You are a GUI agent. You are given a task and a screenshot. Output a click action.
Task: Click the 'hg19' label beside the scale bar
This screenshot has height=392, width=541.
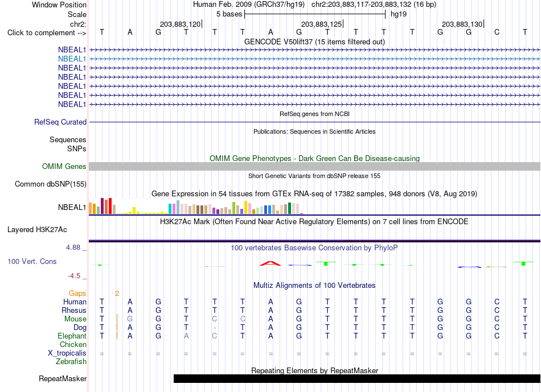click(x=399, y=14)
